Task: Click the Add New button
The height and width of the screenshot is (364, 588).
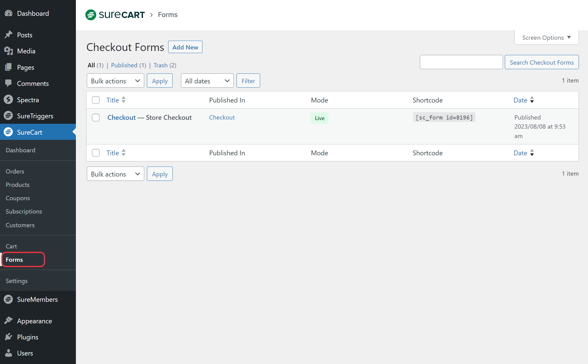Action: click(185, 47)
